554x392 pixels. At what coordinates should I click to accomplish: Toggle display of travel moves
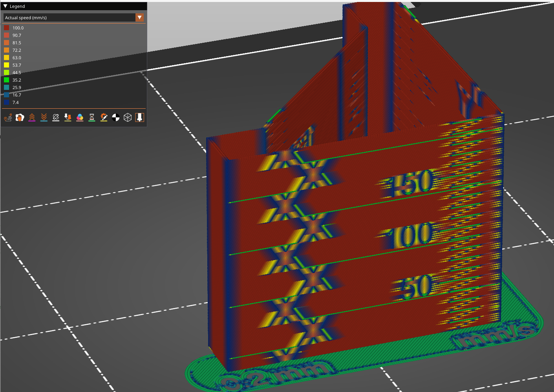(x=7, y=117)
